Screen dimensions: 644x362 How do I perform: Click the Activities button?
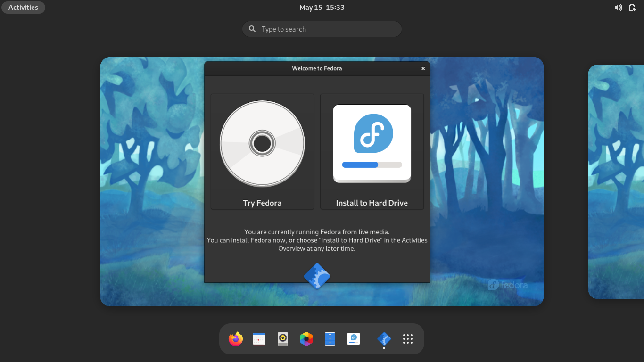tap(23, 8)
